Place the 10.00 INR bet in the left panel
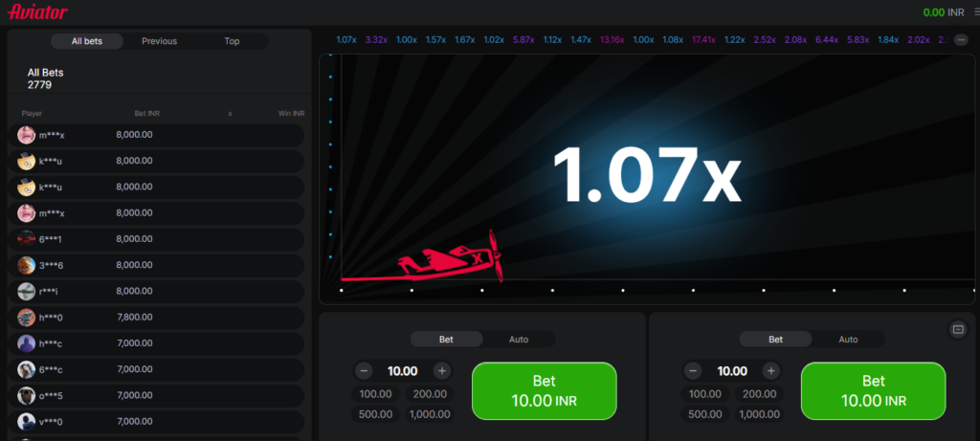The image size is (980, 441). 544,390
